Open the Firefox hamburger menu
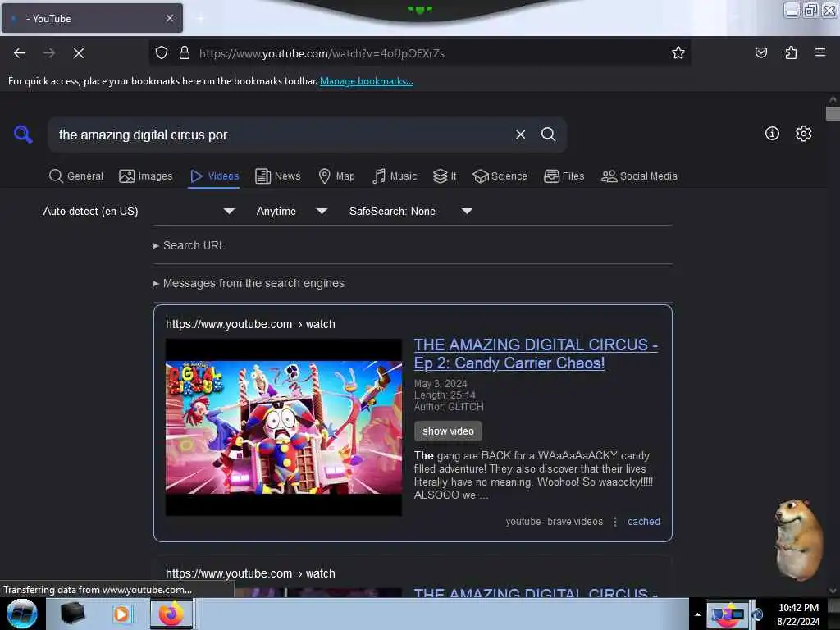Screen dimensions: 840x630 [819, 52]
